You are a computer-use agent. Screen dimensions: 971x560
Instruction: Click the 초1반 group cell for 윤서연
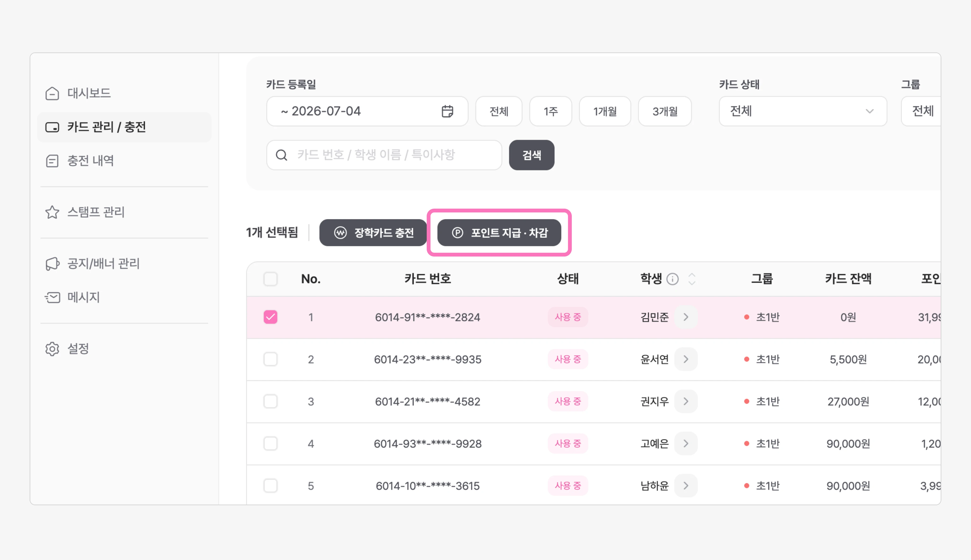762,359
